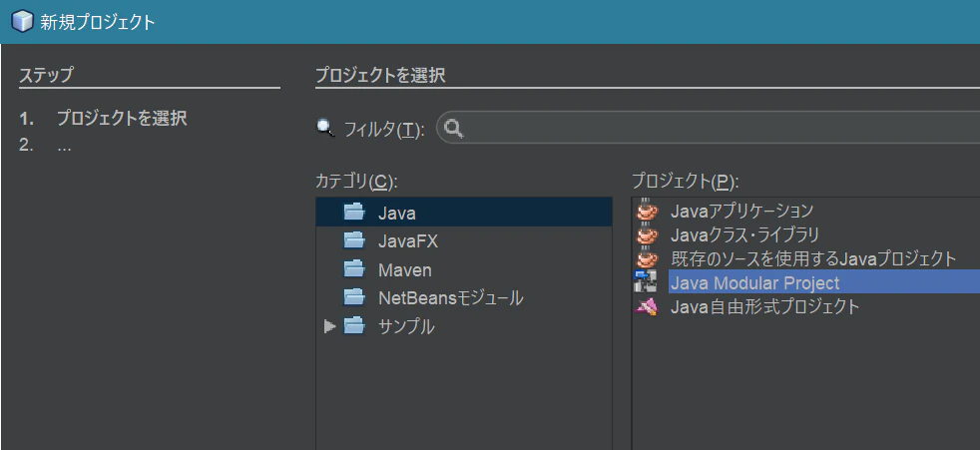Click the 新規プロジェクト window title

coord(98,23)
